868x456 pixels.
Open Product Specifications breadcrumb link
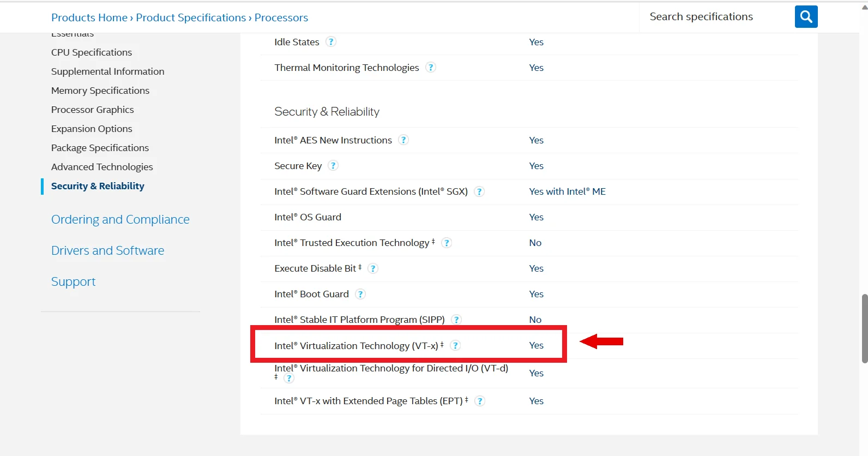coord(191,17)
